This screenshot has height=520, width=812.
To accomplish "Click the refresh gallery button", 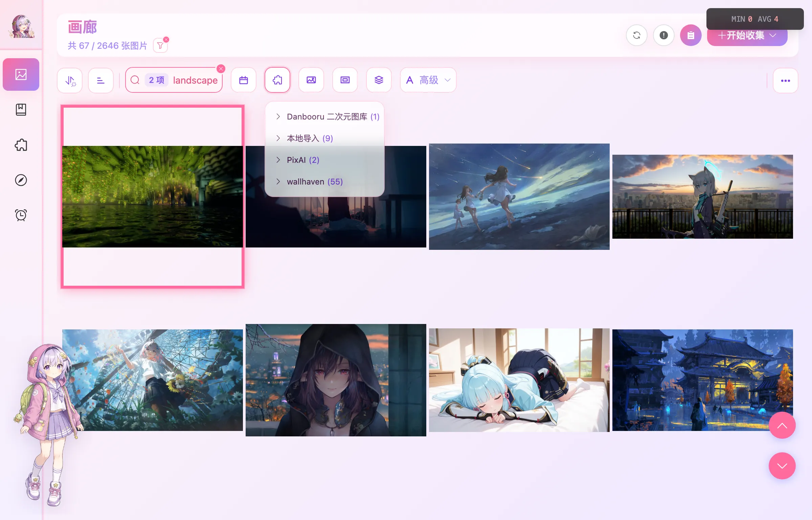I will tap(637, 35).
